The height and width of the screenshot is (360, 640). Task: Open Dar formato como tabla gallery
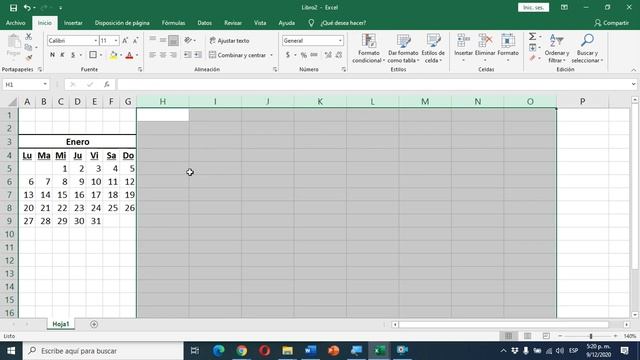pyautogui.click(x=403, y=48)
